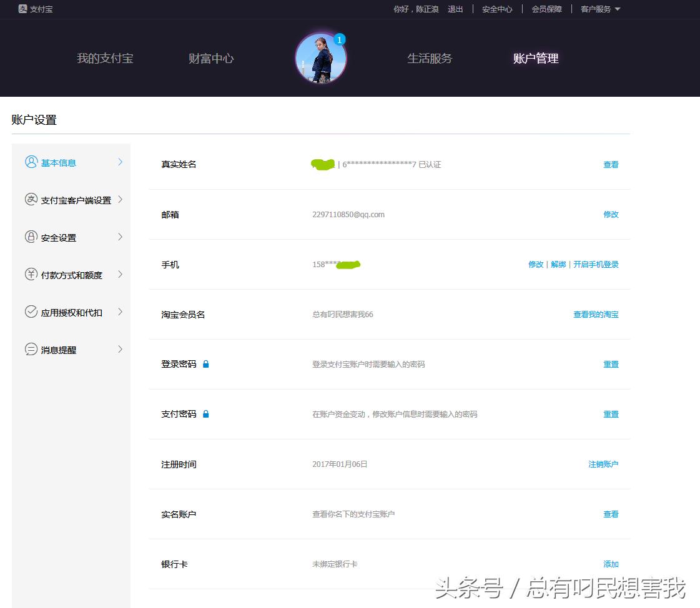This screenshot has height=608, width=700.
Task: Go to 生活服务 in the navigation
Action: pos(430,58)
